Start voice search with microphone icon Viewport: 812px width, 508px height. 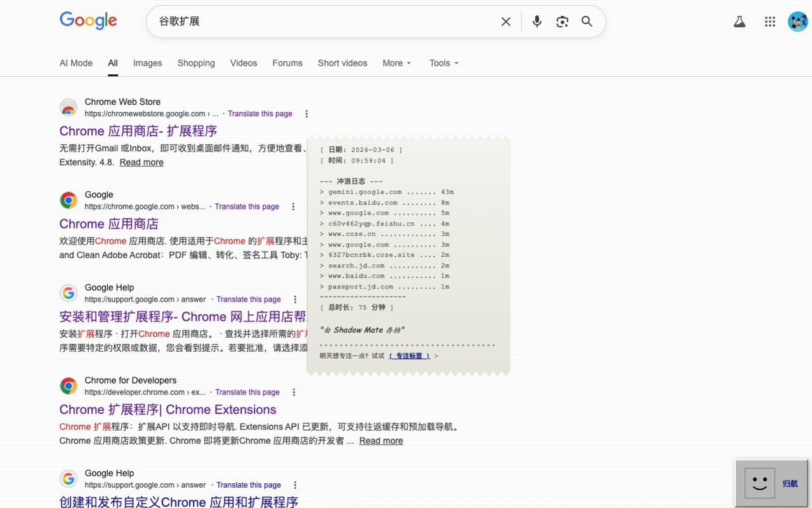537,22
